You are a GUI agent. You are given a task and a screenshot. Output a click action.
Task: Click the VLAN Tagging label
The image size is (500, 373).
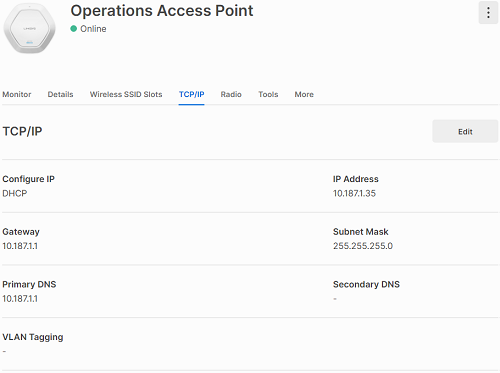click(x=33, y=337)
